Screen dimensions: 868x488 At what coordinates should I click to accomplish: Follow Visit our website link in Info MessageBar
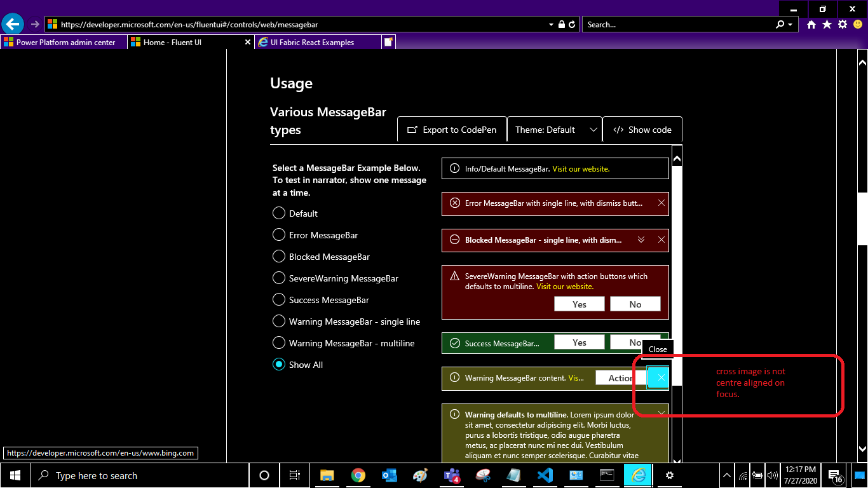pyautogui.click(x=581, y=169)
